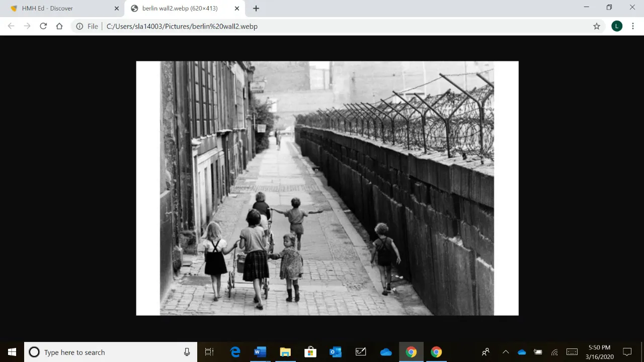
Task: Minimize the Chrome window
Action: point(586,7)
